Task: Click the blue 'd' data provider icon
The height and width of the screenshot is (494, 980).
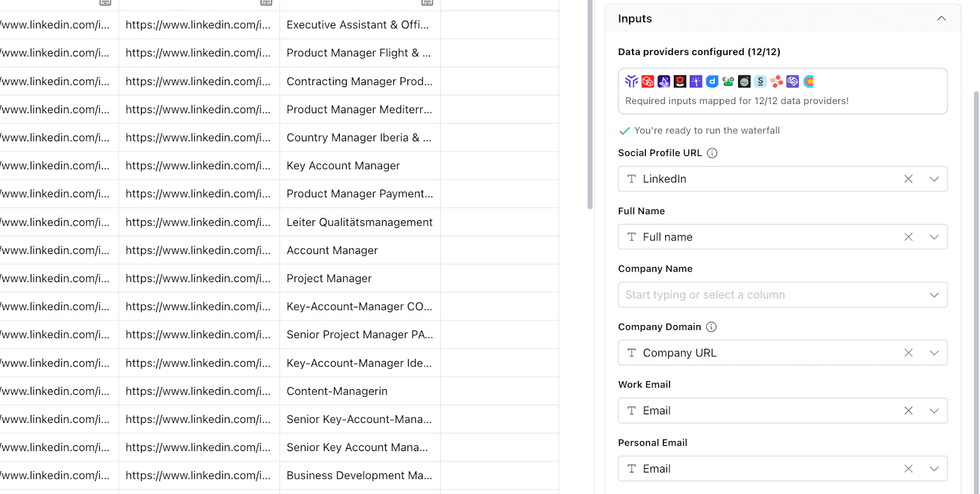Action: (712, 81)
